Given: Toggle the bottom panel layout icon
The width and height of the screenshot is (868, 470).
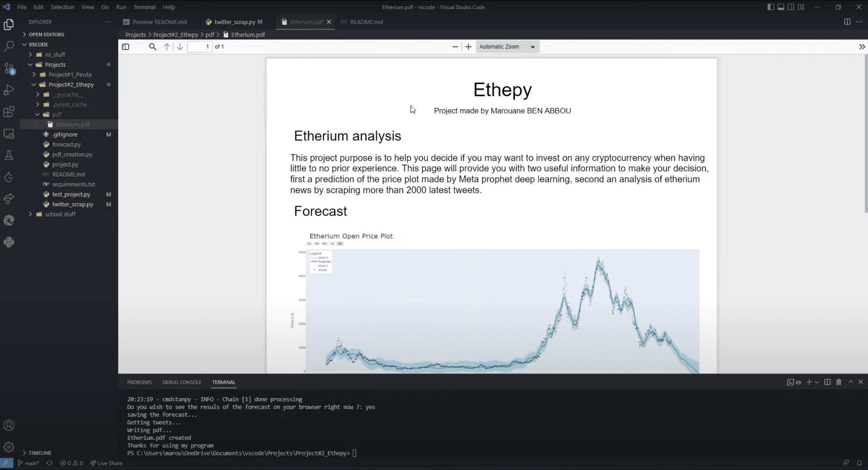Looking at the screenshot, I should (781, 7).
